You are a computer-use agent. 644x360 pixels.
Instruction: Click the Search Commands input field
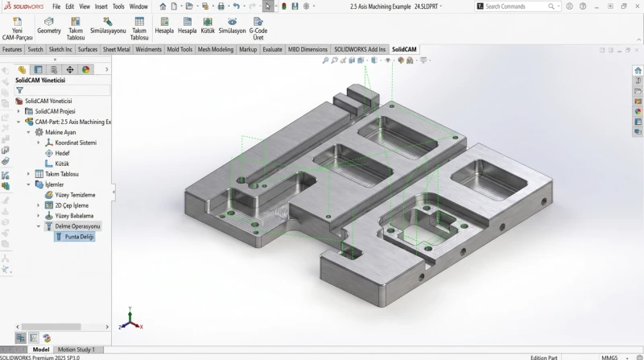516,6
